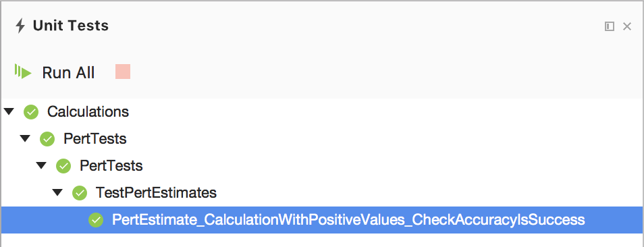Click the green check beside Calculations
644x247 pixels.
pyautogui.click(x=31, y=112)
